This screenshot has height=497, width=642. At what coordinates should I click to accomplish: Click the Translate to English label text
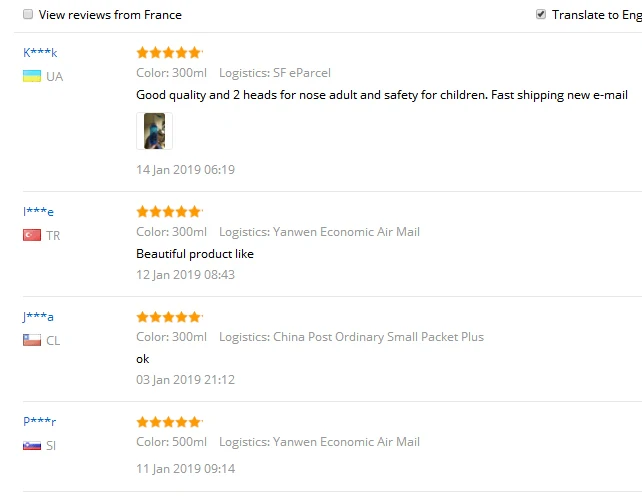coord(597,15)
